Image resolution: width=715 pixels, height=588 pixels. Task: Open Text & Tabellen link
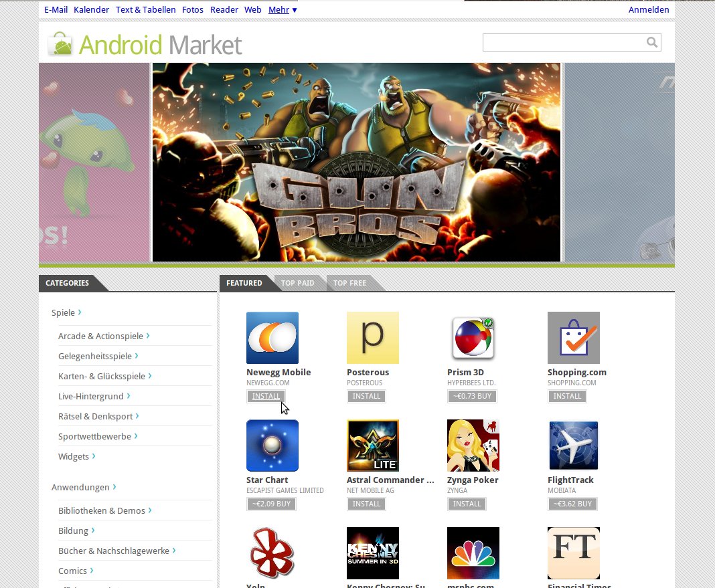point(145,9)
